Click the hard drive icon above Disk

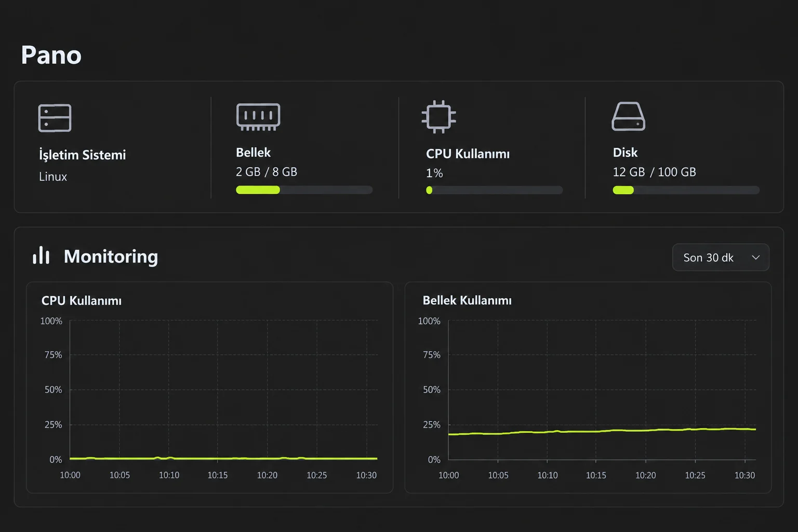628,116
